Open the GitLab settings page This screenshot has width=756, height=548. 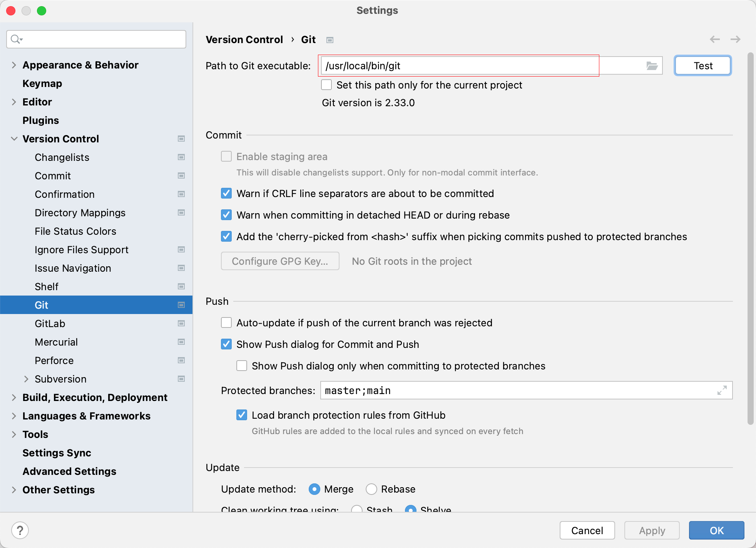50,324
